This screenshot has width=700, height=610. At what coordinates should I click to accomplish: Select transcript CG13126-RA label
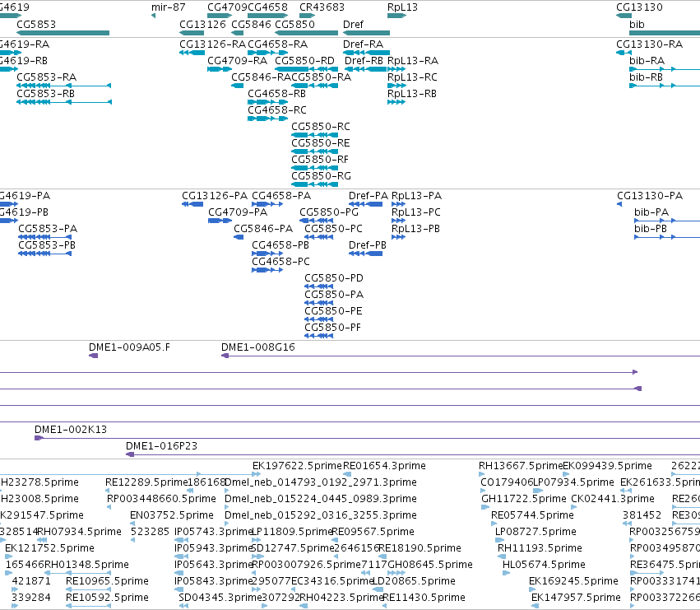[x=212, y=44]
